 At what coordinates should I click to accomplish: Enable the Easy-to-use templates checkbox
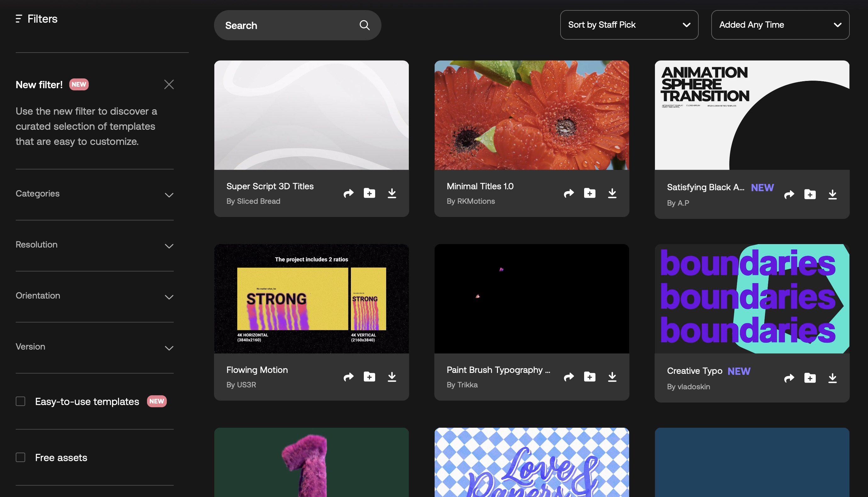click(x=20, y=402)
